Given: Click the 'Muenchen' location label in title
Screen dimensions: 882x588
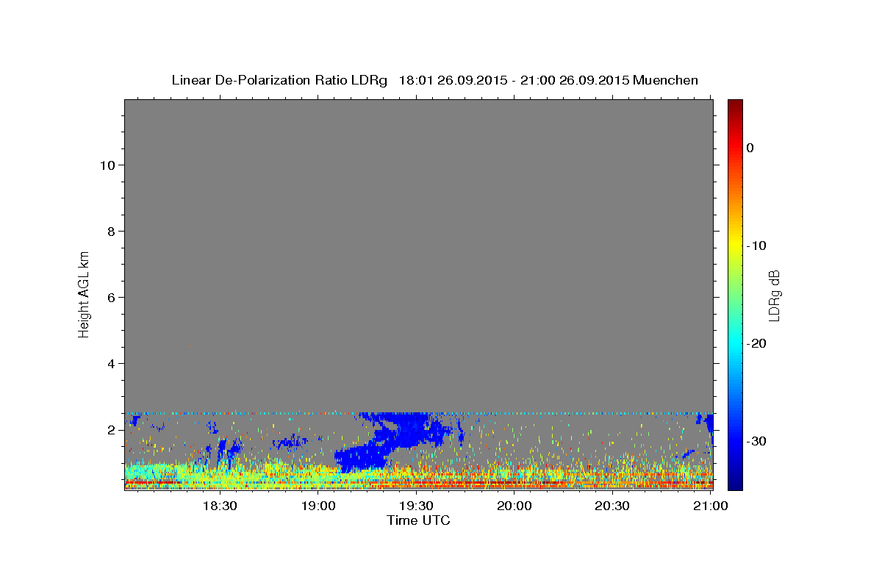Looking at the screenshot, I should point(665,80).
